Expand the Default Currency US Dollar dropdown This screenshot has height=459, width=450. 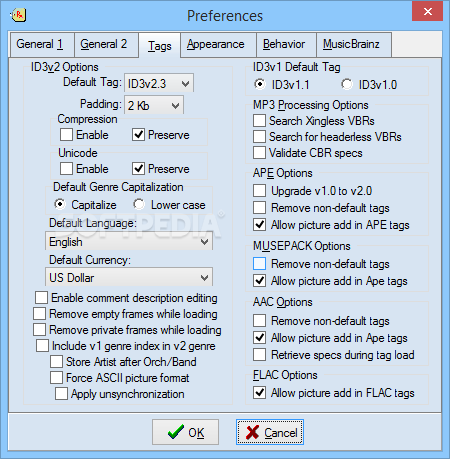[129, 277]
